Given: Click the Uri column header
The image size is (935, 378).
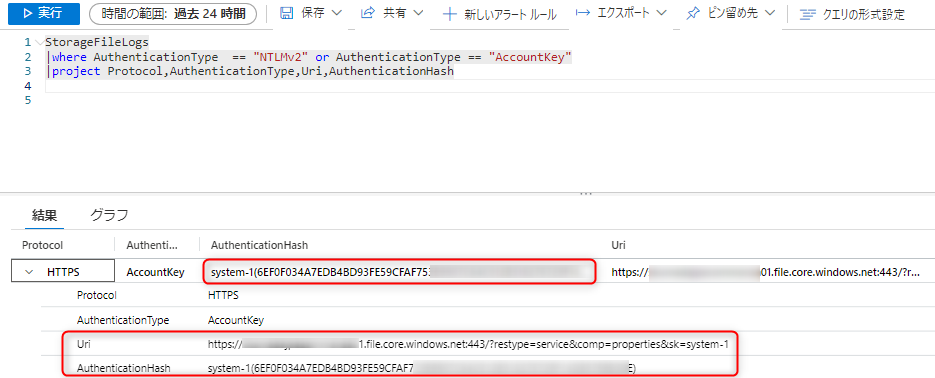Looking at the screenshot, I should point(618,245).
